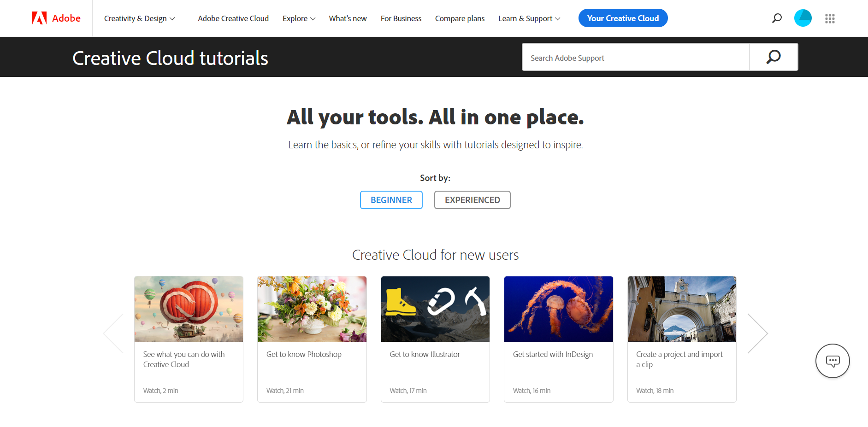The width and height of the screenshot is (868, 427).
Task: Focus the Search Adobe Support field
Action: [636, 58]
